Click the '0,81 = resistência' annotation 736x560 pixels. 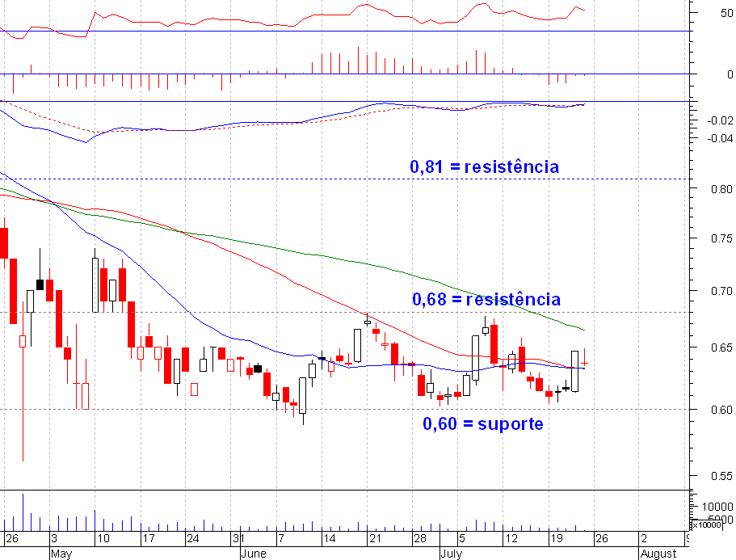coord(485,166)
